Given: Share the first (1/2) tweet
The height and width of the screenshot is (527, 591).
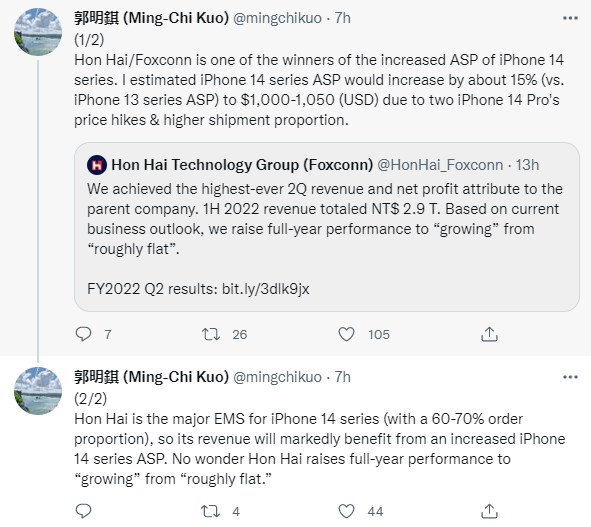Looking at the screenshot, I should [489, 334].
